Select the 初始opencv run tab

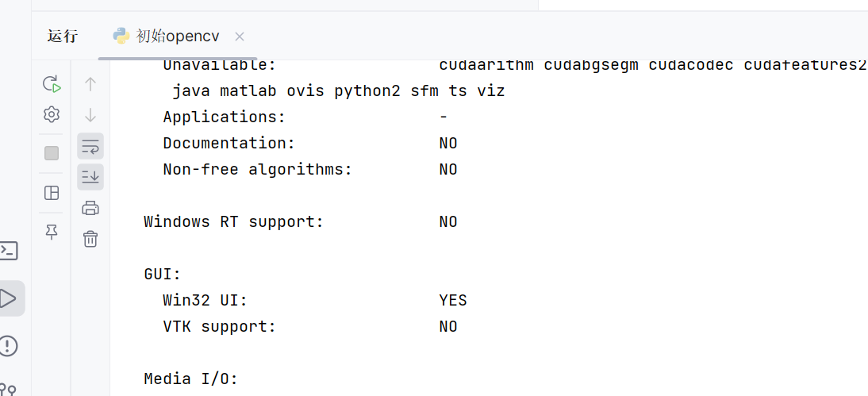[167, 37]
